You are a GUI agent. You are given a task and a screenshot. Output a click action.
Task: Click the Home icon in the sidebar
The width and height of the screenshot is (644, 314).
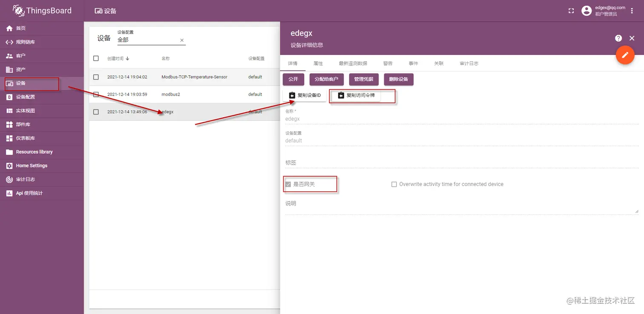pyautogui.click(x=9, y=28)
